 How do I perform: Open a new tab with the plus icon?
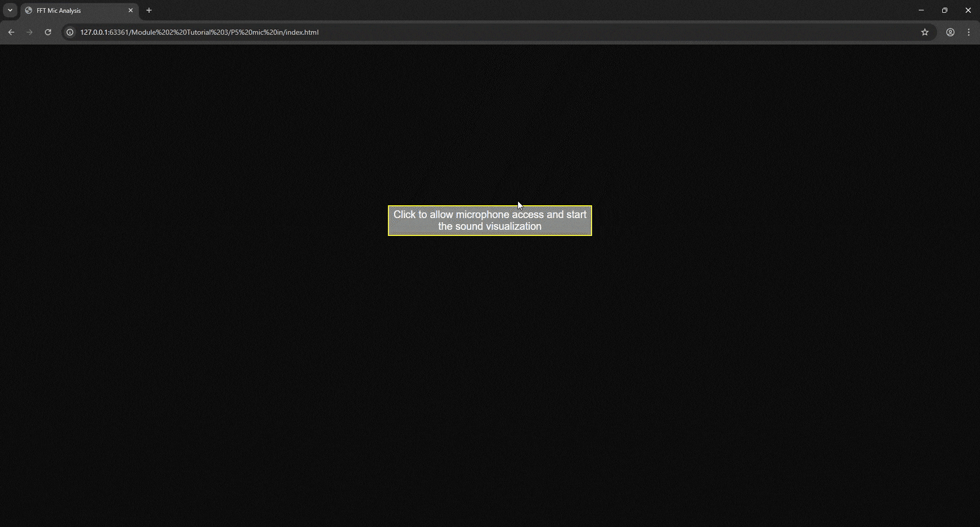point(149,10)
